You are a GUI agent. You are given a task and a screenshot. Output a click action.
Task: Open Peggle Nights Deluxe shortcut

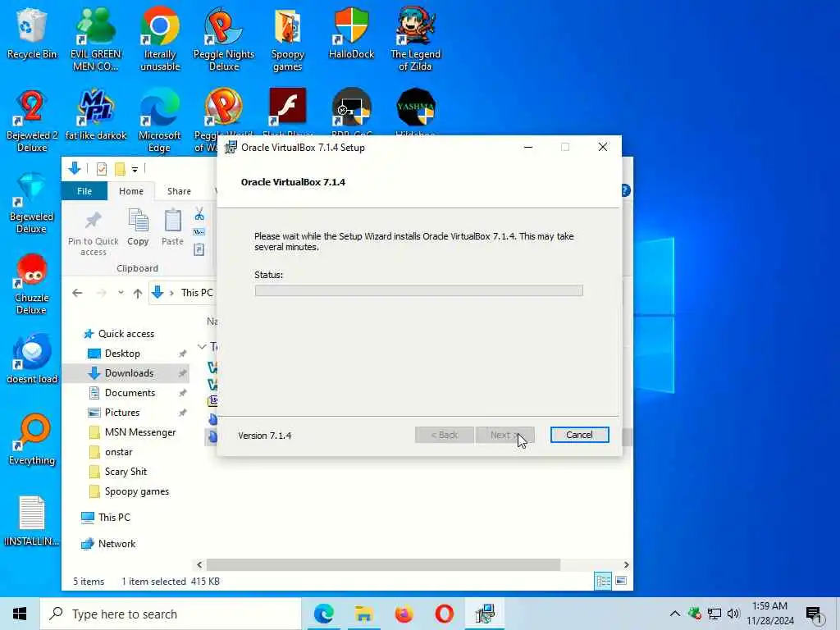(x=223, y=39)
